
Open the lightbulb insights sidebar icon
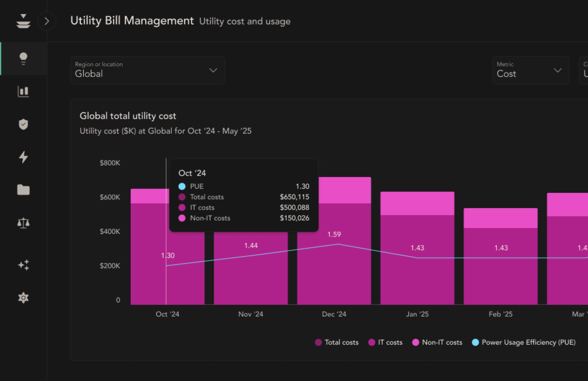pyautogui.click(x=23, y=58)
